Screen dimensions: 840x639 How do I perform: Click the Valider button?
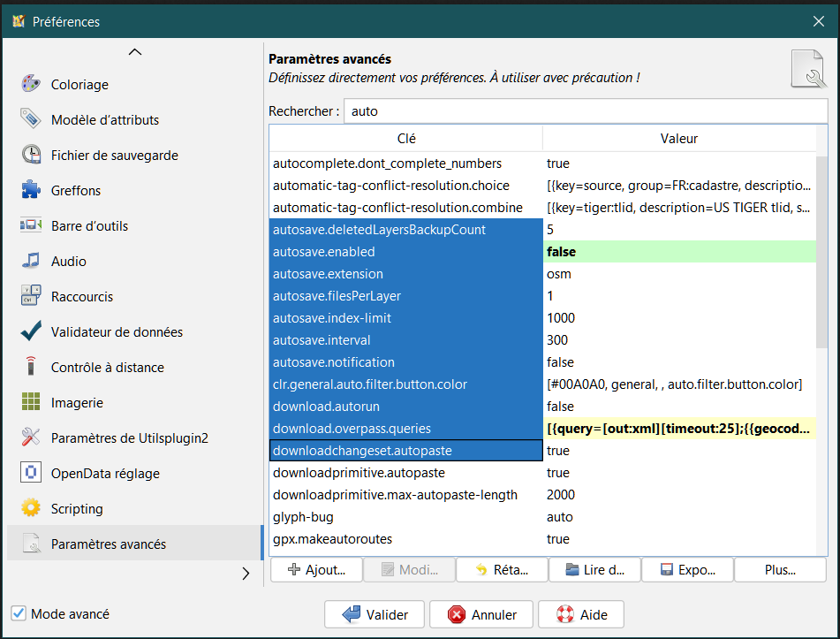point(374,614)
